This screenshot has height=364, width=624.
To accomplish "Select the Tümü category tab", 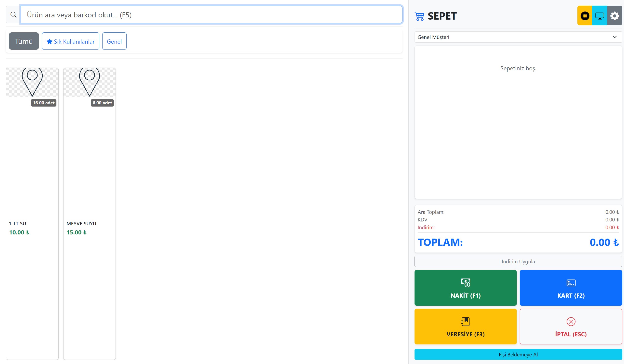I will 24,41.
